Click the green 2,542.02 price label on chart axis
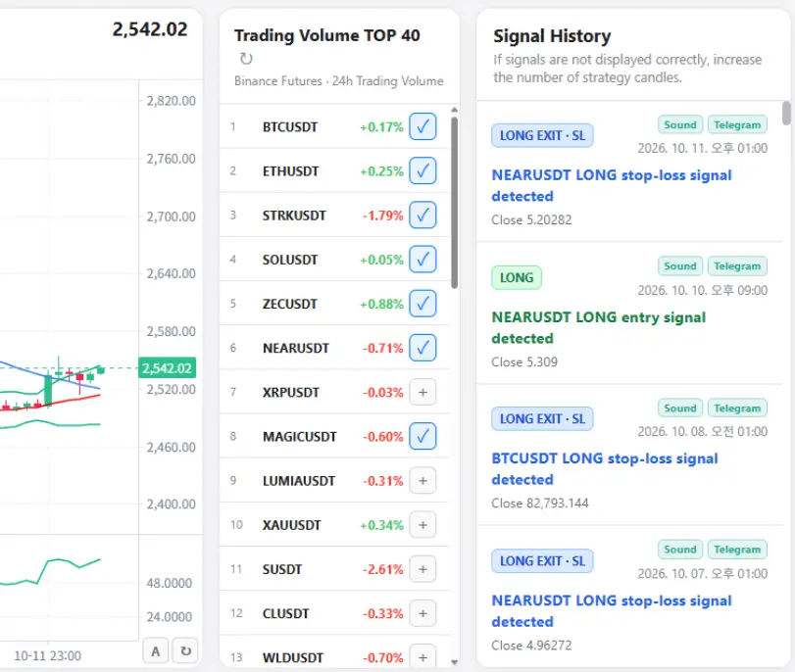The height and width of the screenshot is (672, 795). [x=167, y=368]
